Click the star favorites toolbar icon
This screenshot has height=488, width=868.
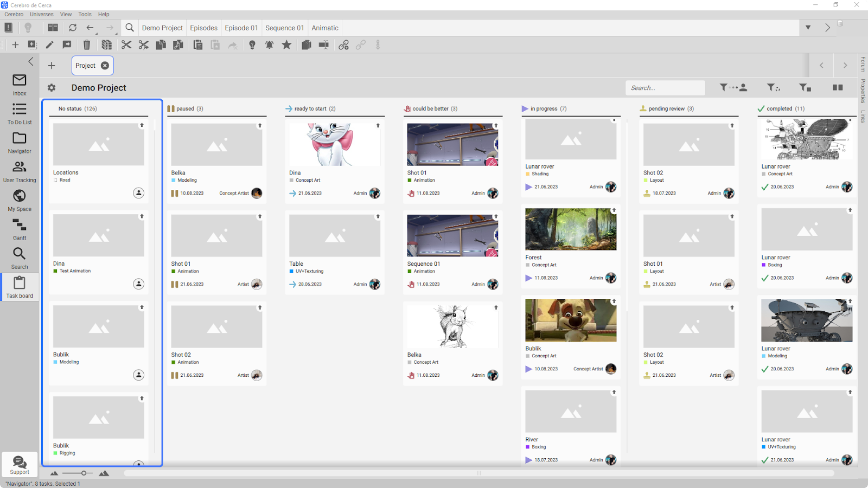[286, 45]
